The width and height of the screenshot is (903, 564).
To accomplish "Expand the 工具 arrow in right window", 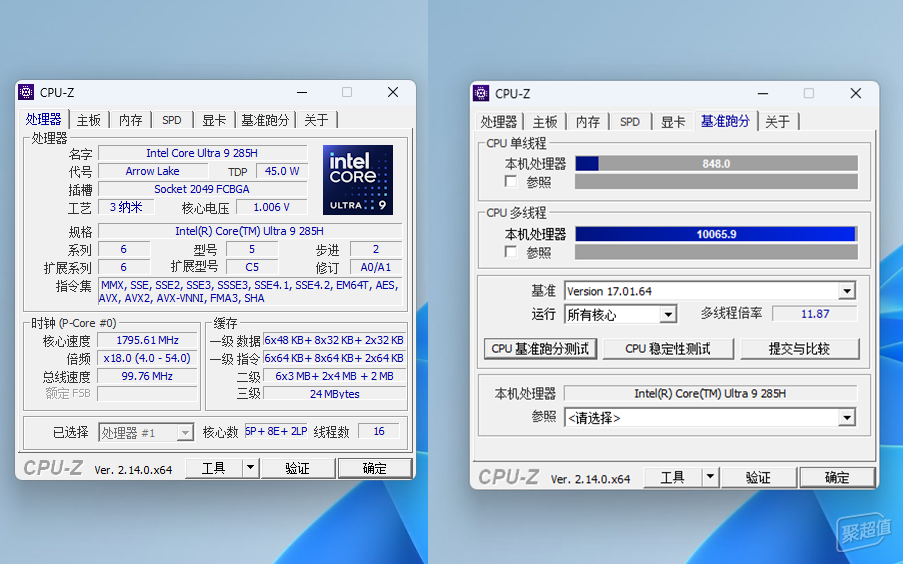I will pos(710,477).
